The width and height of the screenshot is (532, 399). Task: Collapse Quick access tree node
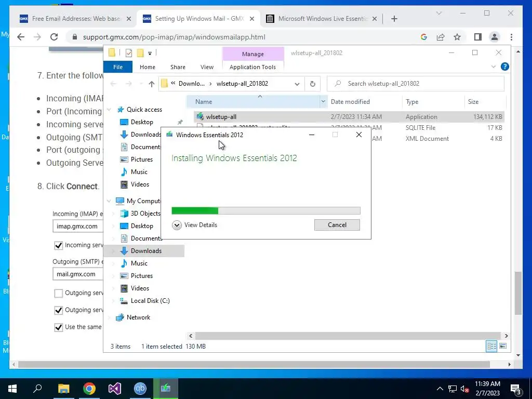pyautogui.click(x=109, y=110)
